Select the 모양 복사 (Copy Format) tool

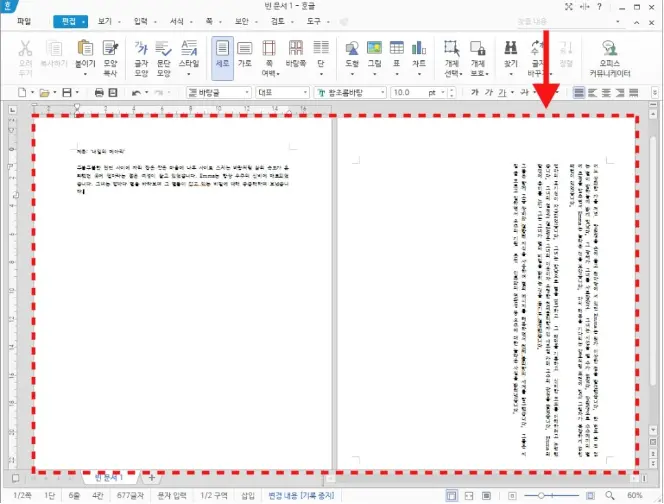112,53
